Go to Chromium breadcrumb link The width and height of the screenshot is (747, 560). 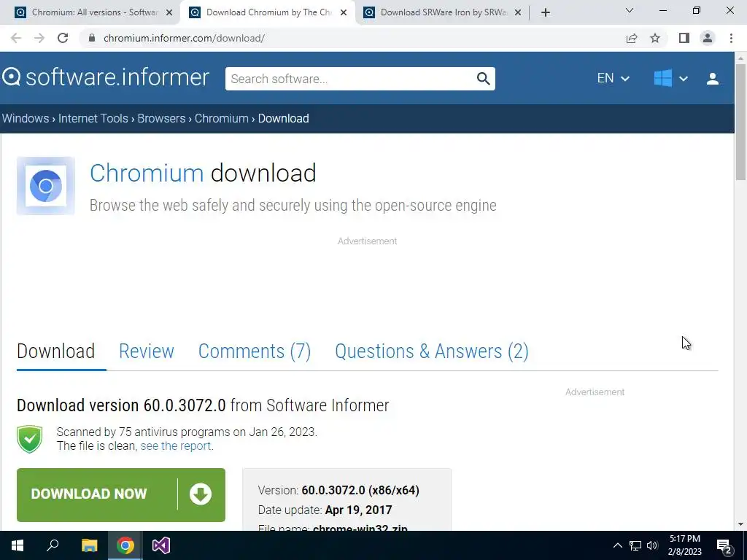222,118
